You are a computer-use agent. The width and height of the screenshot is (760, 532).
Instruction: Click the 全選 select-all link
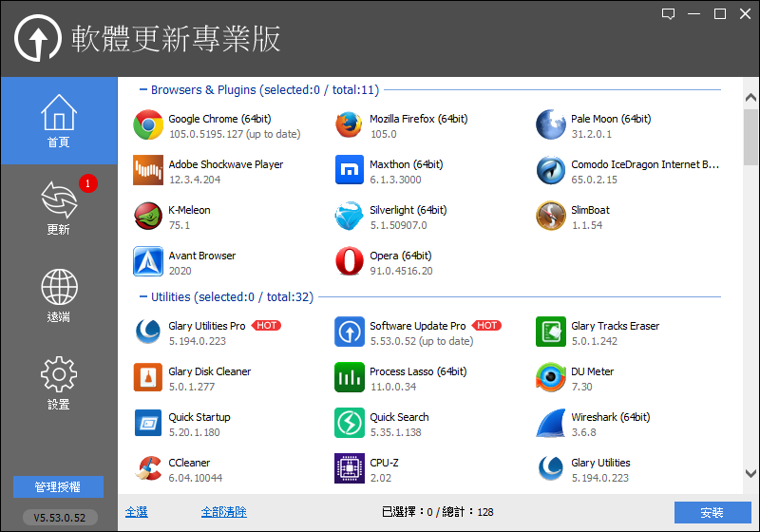tap(136, 512)
